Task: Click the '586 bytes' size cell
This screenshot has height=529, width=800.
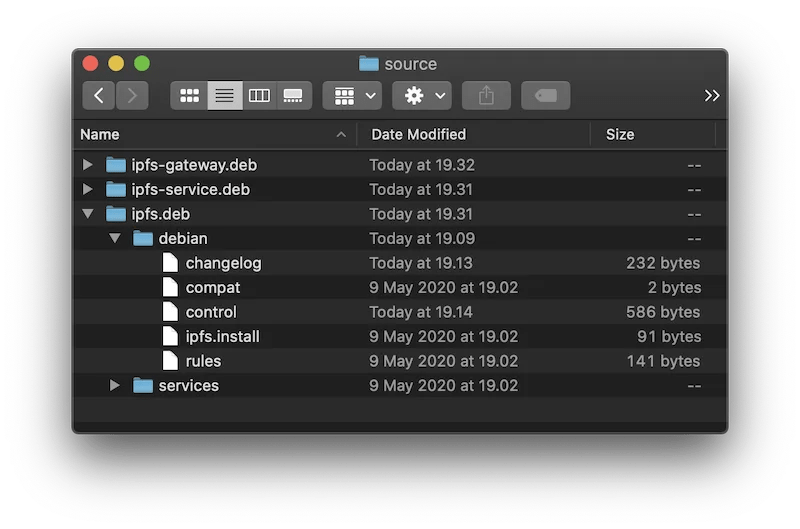Action: pos(663,312)
